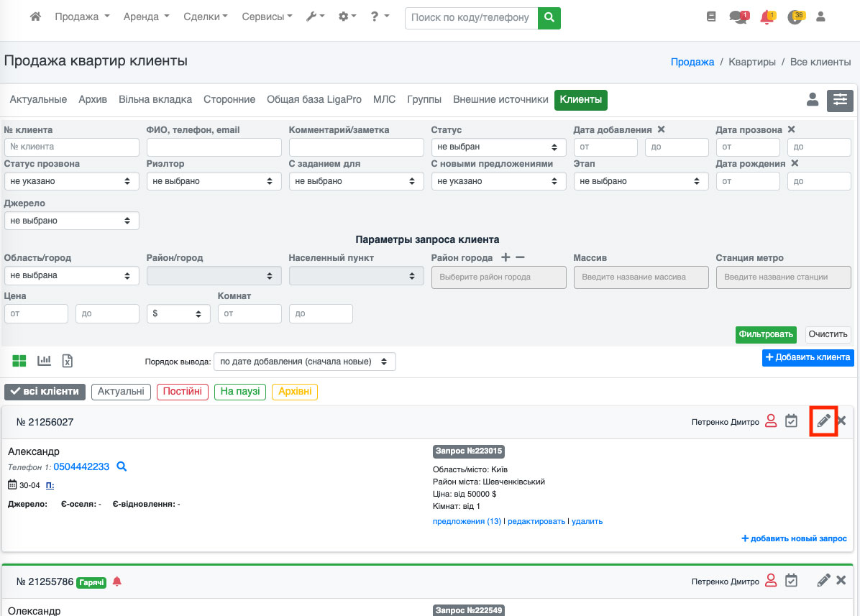860x616 pixels.
Task: Switch to the Архив tab
Action: pos(93,100)
